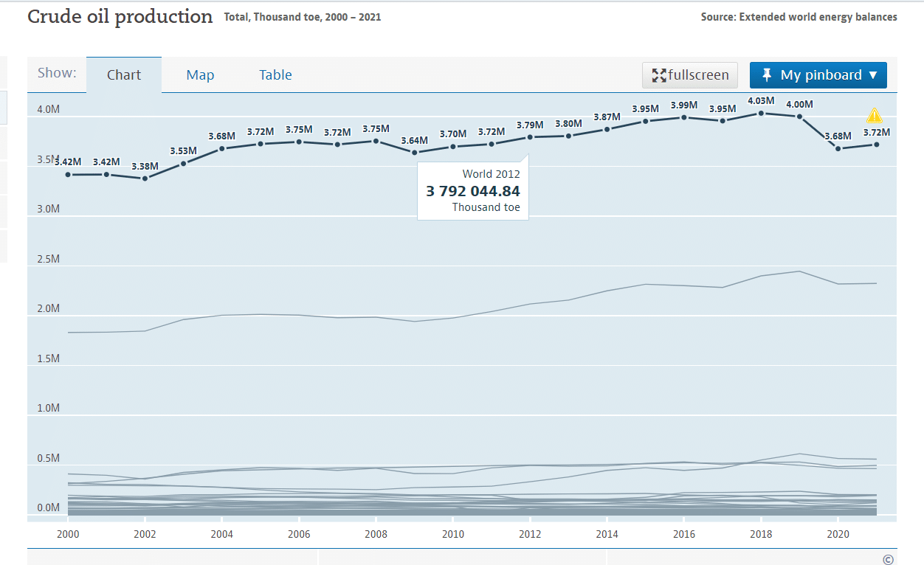Click the fullscreen expand arrows icon

point(659,75)
